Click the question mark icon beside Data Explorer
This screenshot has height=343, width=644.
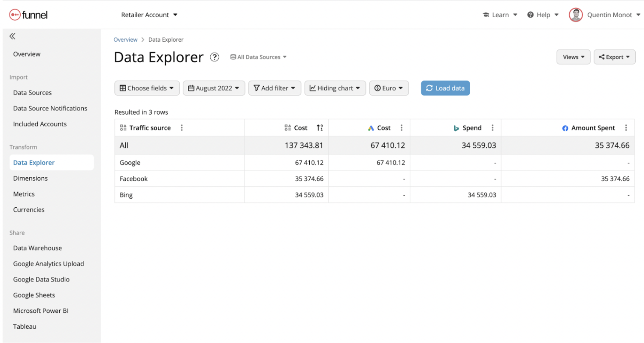(x=214, y=57)
